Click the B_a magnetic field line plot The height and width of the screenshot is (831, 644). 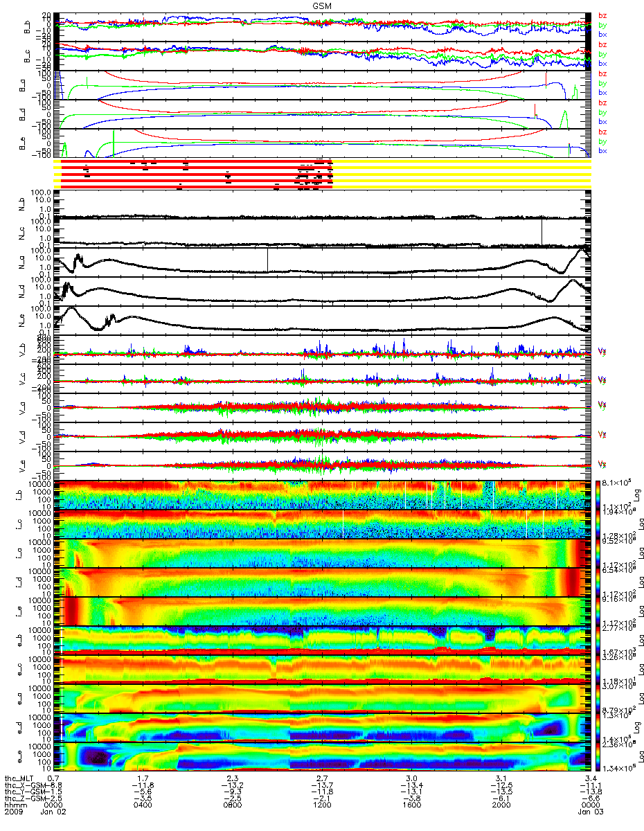pos(323,85)
